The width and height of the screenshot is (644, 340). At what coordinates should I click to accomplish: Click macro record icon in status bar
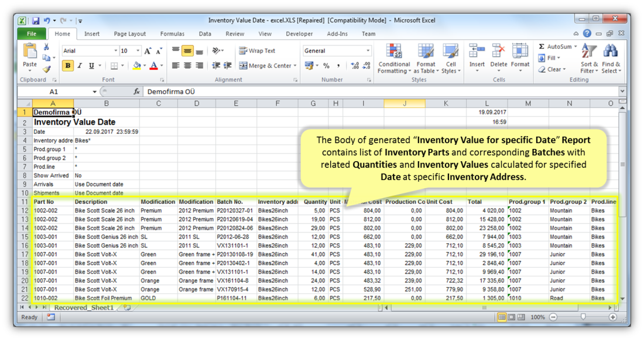coord(51,317)
